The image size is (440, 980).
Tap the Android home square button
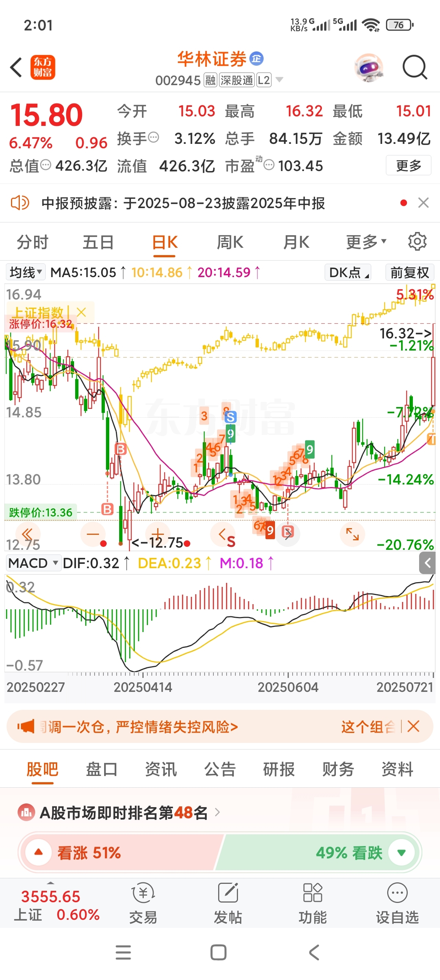pyautogui.click(x=219, y=952)
